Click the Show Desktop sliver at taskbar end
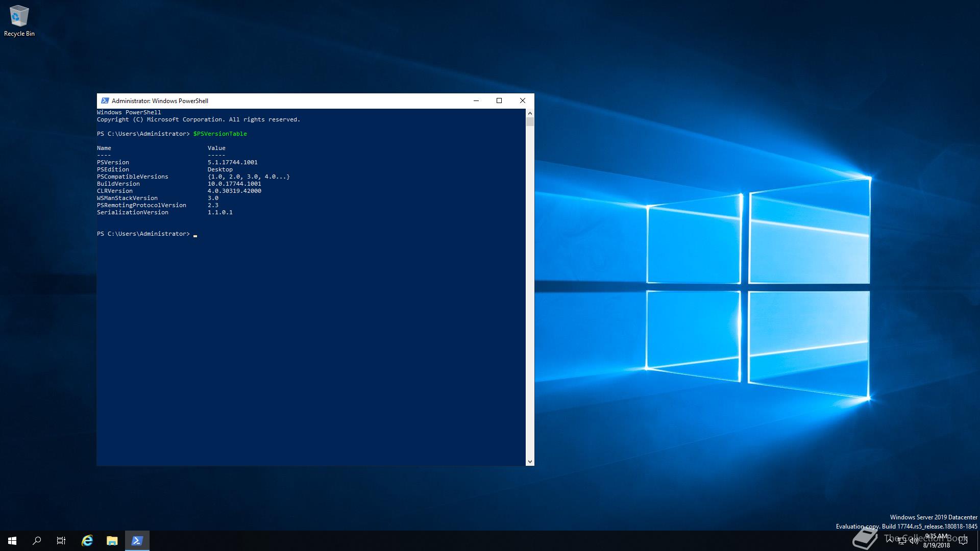 point(978,541)
